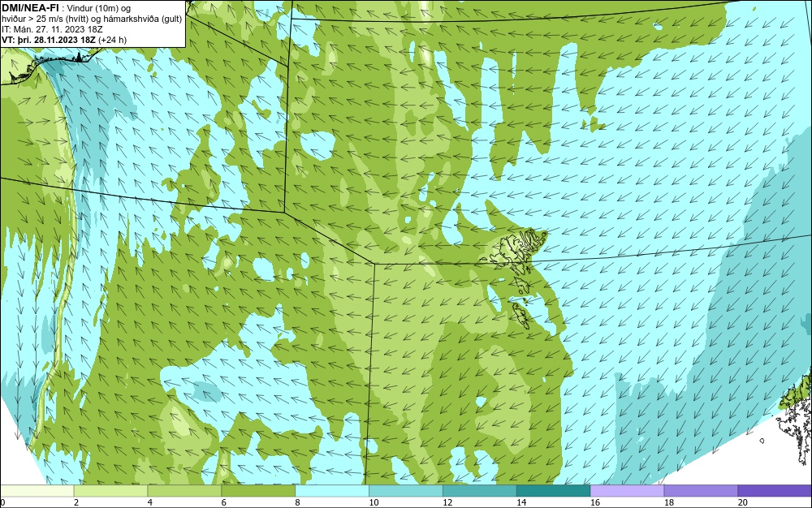Click the 0–2 m/s pale legend swatch
Screen dimensions: 812x508
click(x=37, y=490)
